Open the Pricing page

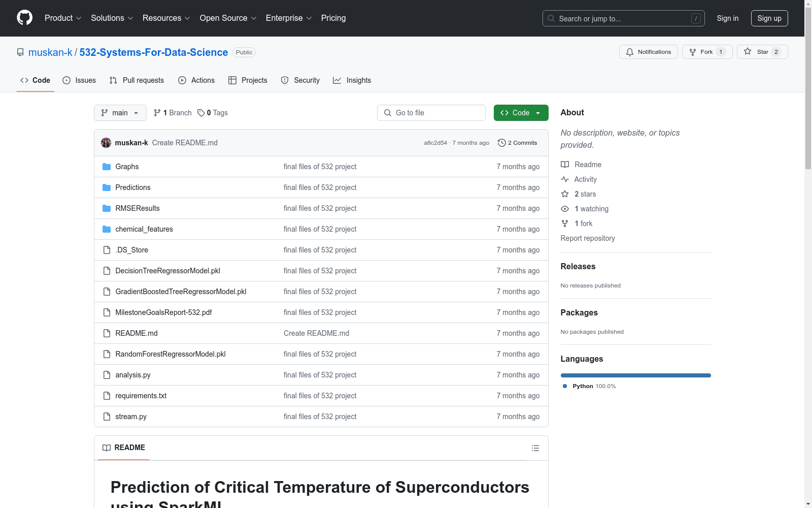[x=333, y=18]
